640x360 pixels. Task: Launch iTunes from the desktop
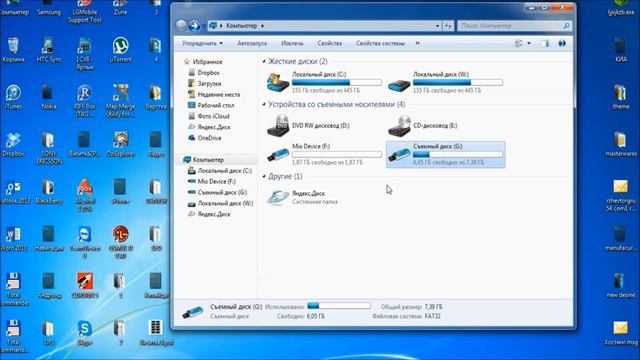(13, 97)
